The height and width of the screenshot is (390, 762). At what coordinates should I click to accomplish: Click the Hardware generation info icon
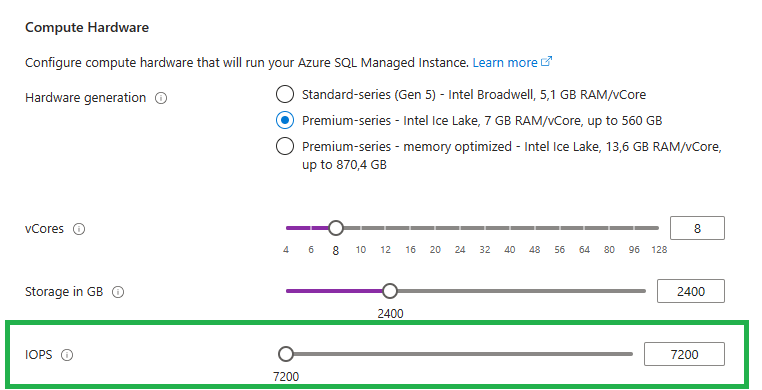(x=161, y=98)
